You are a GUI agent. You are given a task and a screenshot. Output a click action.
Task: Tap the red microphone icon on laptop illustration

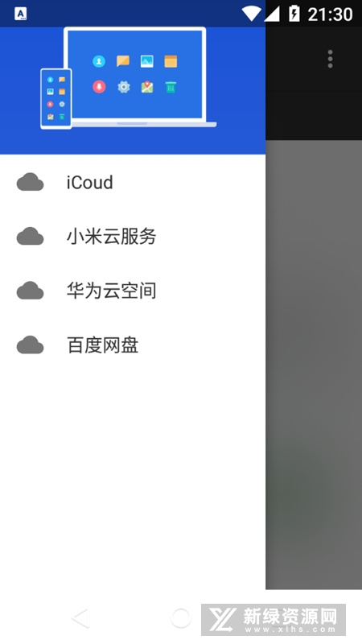point(99,87)
